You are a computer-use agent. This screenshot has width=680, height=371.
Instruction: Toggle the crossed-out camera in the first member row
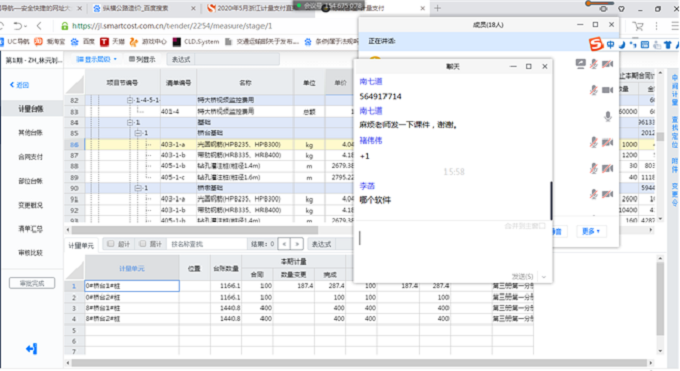[608, 64]
